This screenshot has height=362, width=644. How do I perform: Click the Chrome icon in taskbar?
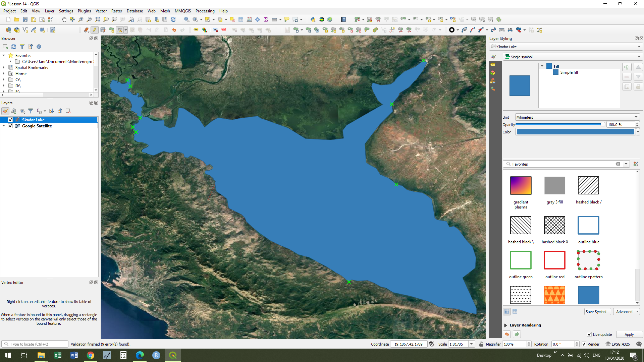[x=90, y=355]
